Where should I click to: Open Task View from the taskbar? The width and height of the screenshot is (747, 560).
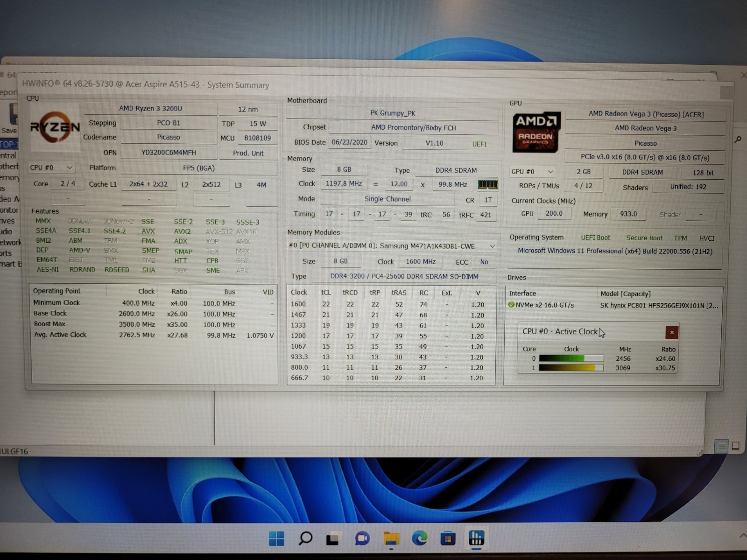(333, 539)
